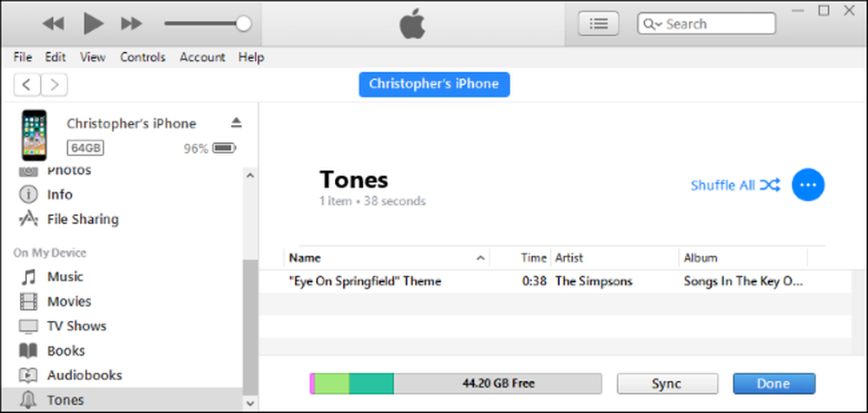This screenshot has height=413, width=868.
Task: Click the Apple logo in status display
Action: tap(412, 23)
